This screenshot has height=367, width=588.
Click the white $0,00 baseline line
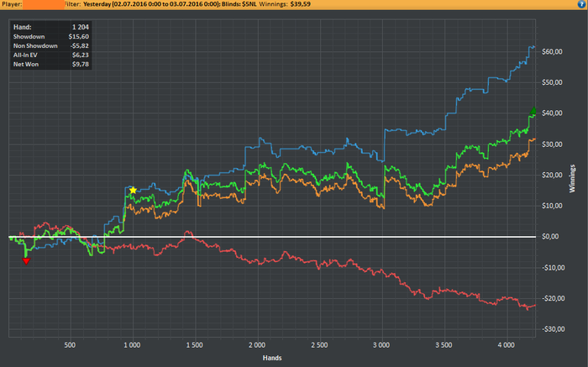click(x=272, y=237)
